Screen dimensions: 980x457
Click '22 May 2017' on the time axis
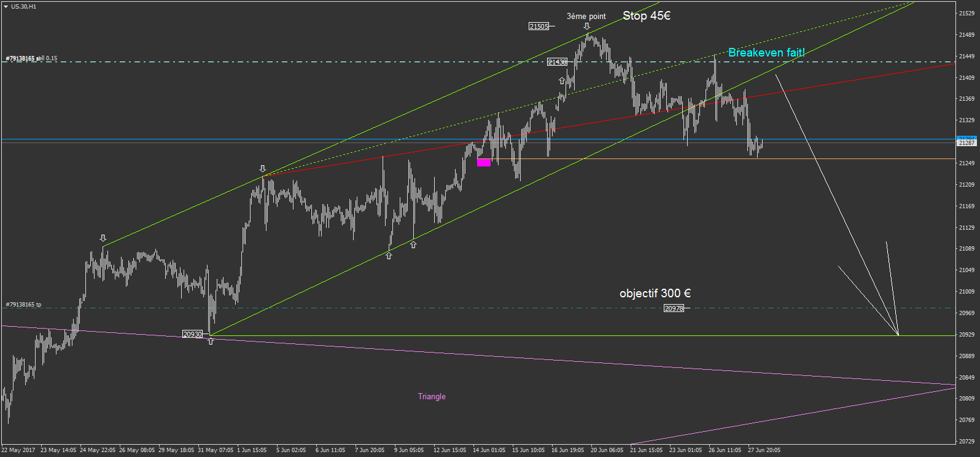[x=18, y=450]
